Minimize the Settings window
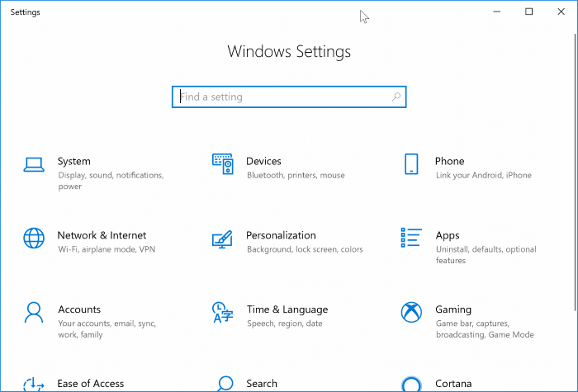Screen dimensions: 578x392 click(x=497, y=12)
